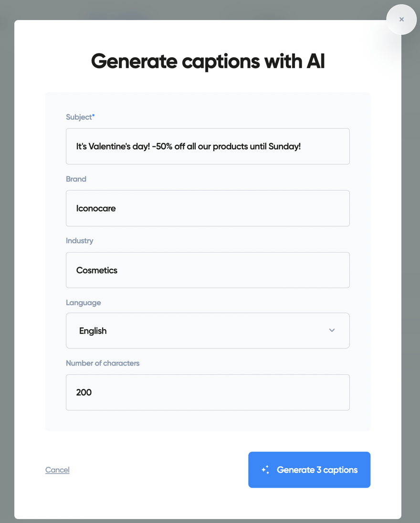Click the Subject label above the text box

[x=78, y=117]
